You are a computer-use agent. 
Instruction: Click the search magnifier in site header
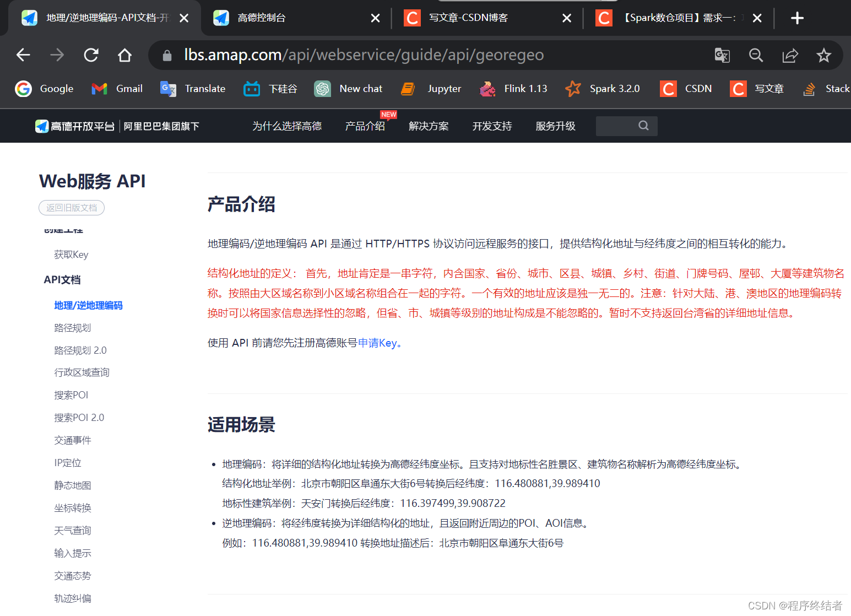(643, 126)
